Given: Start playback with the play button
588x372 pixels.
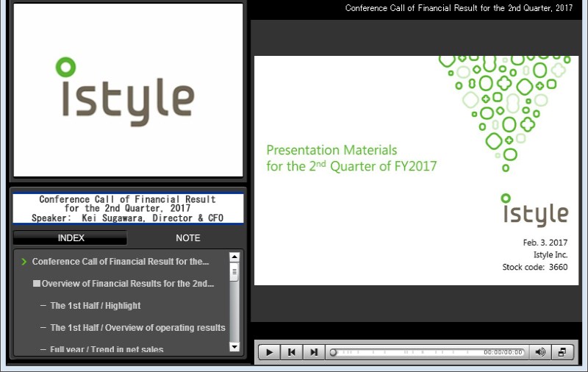Looking at the screenshot, I should click(269, 352).
